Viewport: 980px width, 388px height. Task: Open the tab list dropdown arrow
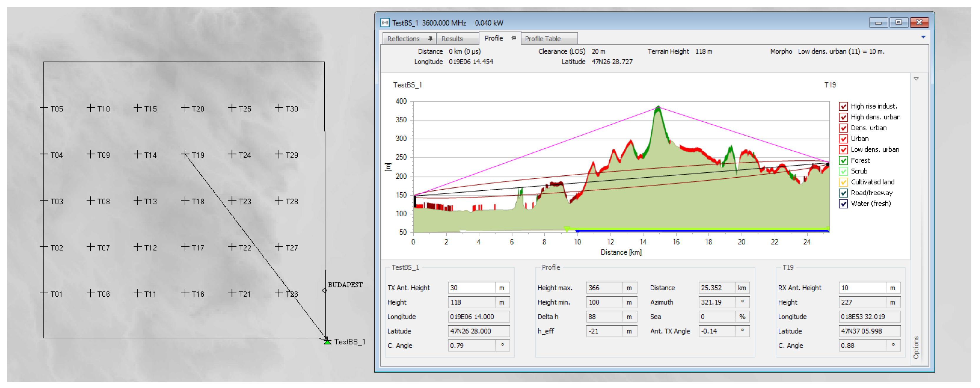coord(923,37)
